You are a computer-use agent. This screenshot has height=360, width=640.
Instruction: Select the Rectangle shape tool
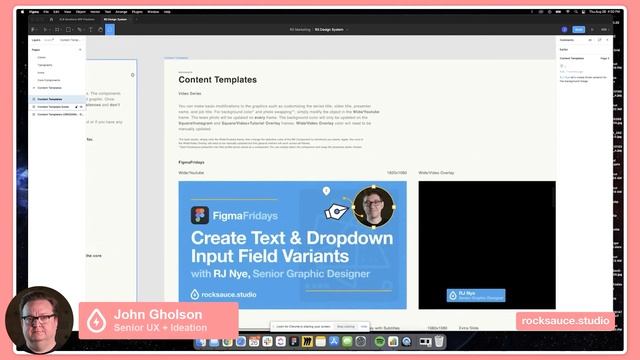pos(68,30)
